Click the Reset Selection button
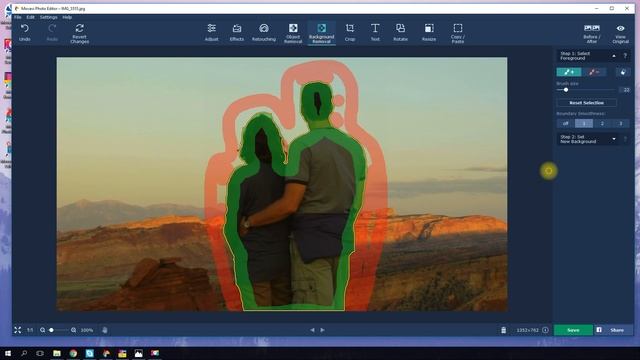The image size is (640, 360). click(587, 103)
